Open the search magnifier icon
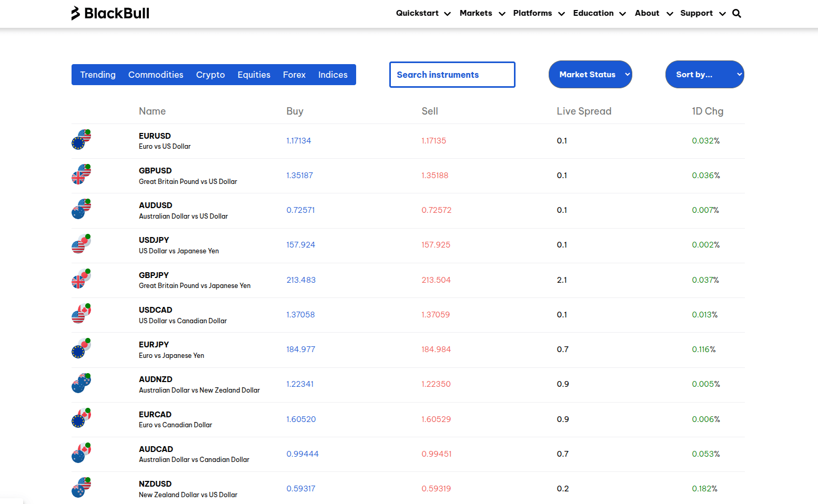The width and height of the screenshot is (818, 504). point(736,14)
